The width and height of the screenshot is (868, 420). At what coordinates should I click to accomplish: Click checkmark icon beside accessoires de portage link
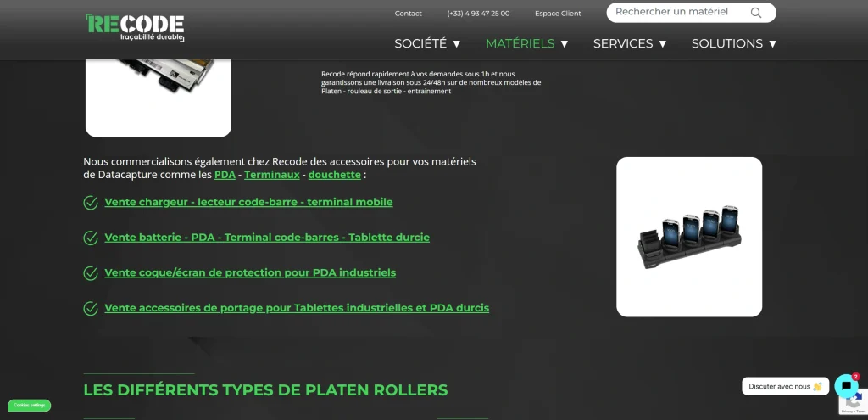click(91, 309)
